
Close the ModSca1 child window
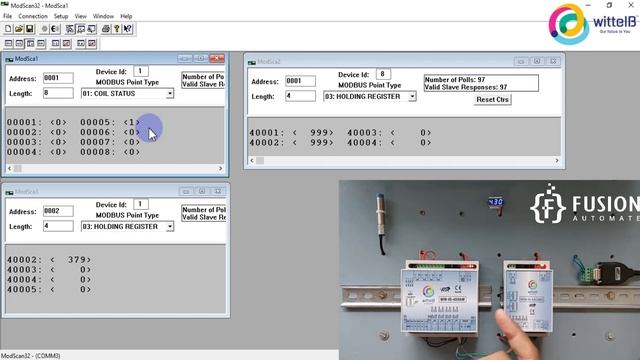(217, 59)
